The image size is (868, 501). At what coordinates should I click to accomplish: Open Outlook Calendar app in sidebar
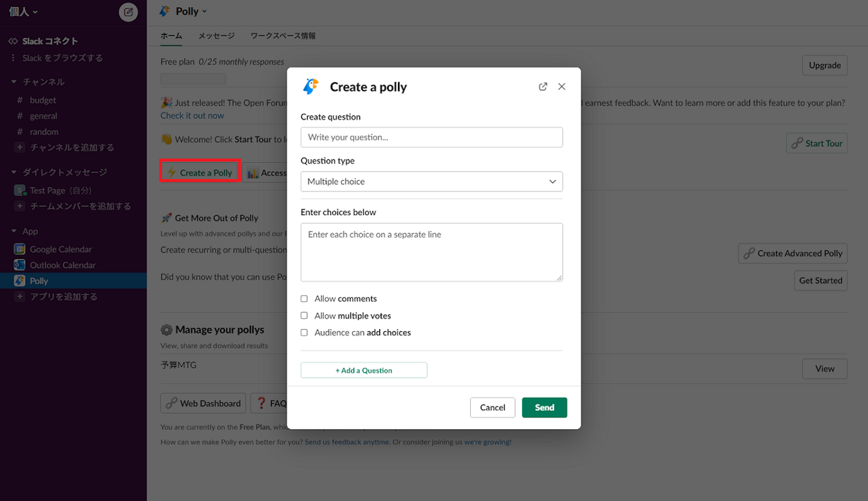[62, 265]
